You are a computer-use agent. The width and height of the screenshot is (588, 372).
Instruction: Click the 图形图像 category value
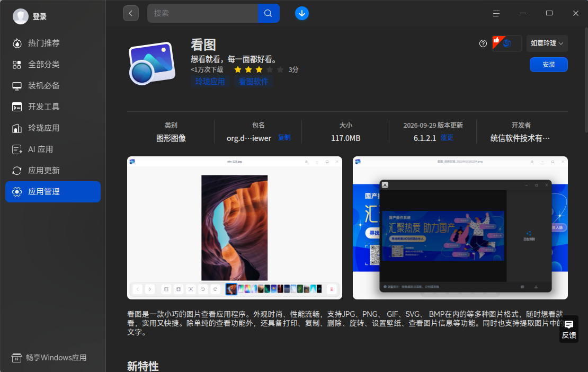click(171, 138)
